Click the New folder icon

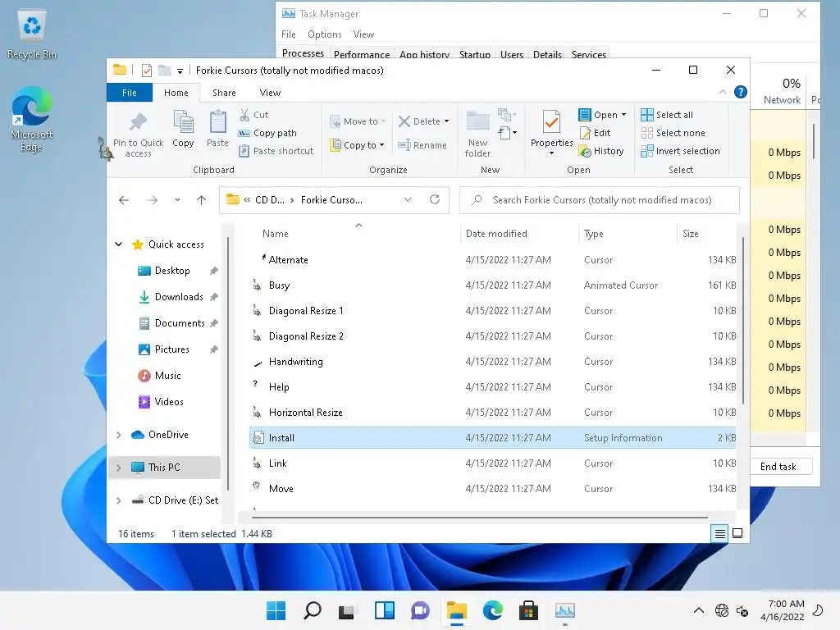(478, 121)
